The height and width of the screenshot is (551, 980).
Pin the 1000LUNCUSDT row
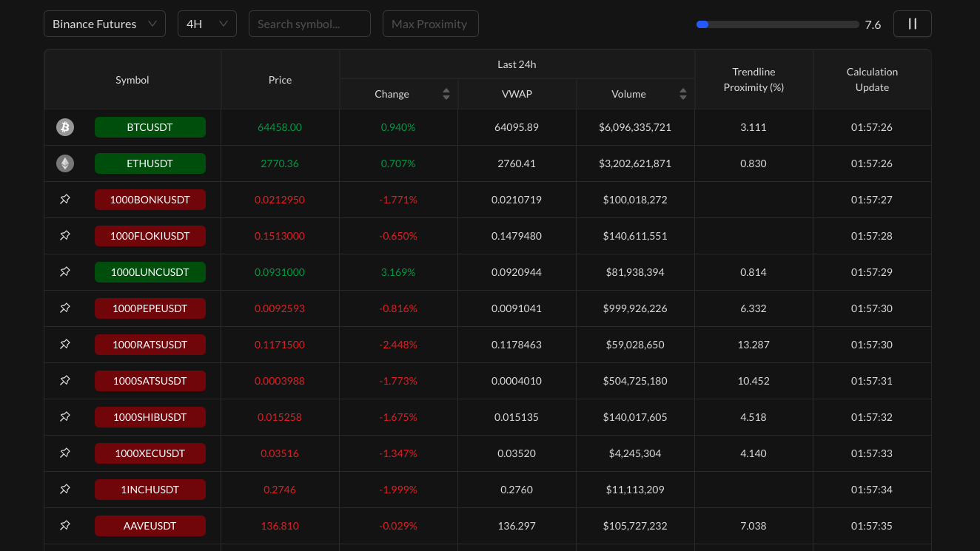click(x=65, y=272)
